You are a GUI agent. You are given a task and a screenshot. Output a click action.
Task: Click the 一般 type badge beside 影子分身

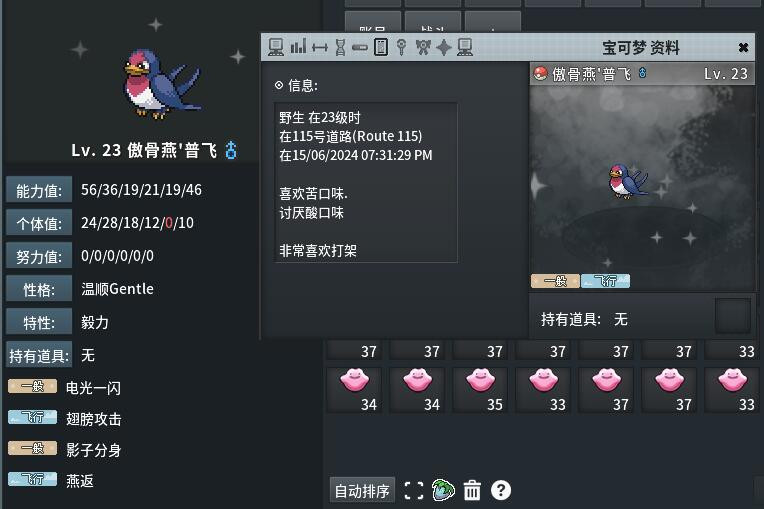pyautogui.click(x=33, y=448)
